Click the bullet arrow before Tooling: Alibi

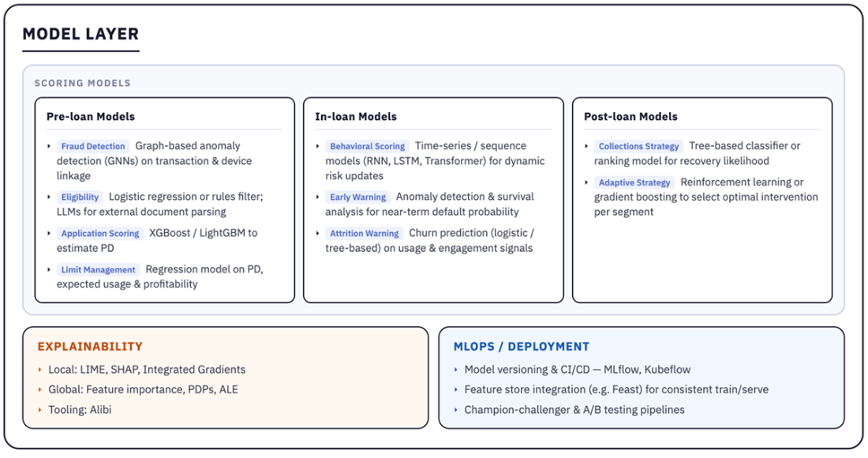click(x=40, y=410)
